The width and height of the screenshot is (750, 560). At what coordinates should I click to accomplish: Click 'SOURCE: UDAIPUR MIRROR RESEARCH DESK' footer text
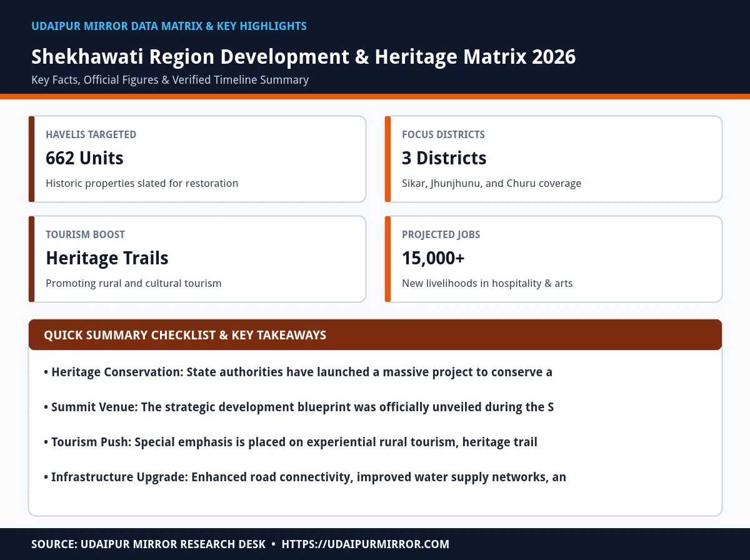coord(148,544)
